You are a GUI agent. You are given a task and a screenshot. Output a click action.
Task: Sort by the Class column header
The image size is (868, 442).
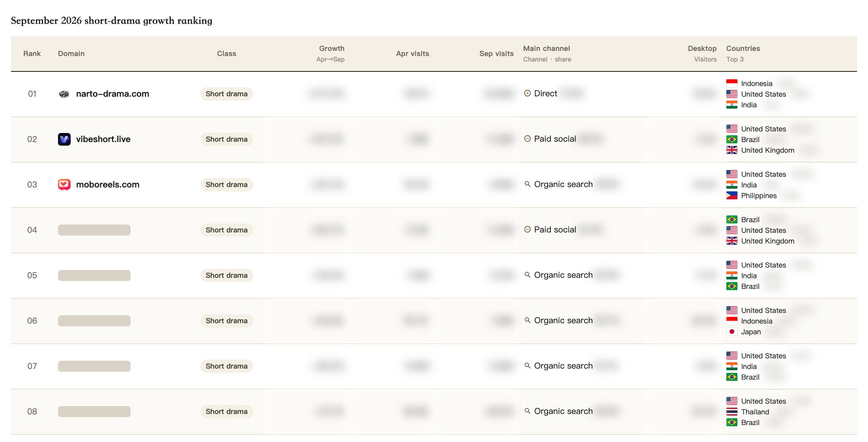226,54
